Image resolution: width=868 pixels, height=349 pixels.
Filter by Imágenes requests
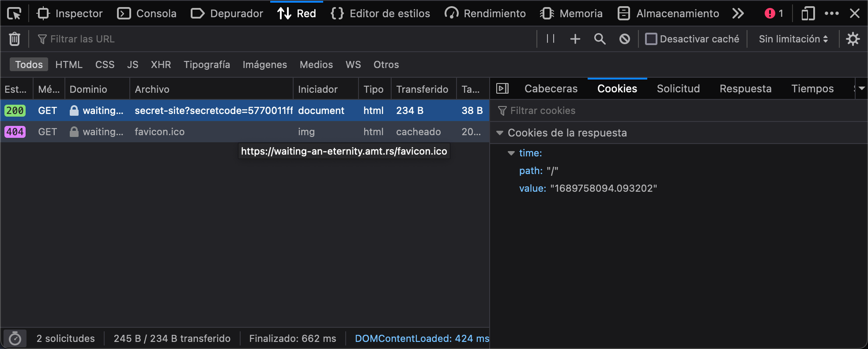click(265, 64)
